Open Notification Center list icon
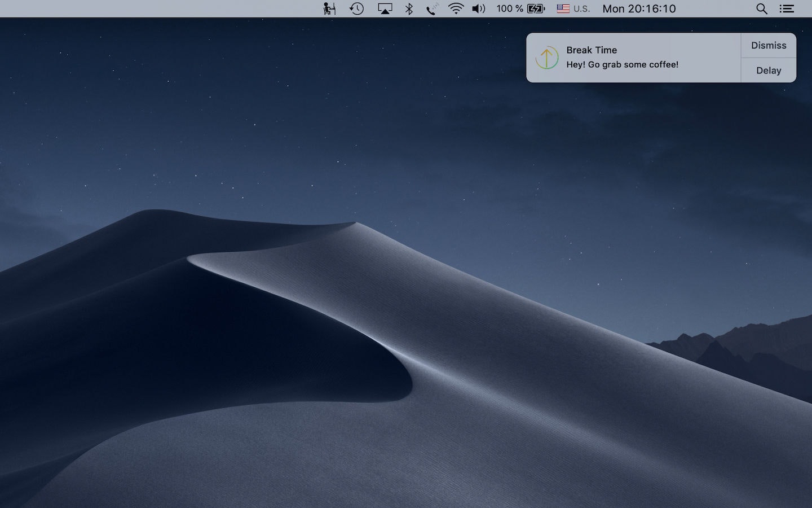The image size is (812, 508). 787,8
